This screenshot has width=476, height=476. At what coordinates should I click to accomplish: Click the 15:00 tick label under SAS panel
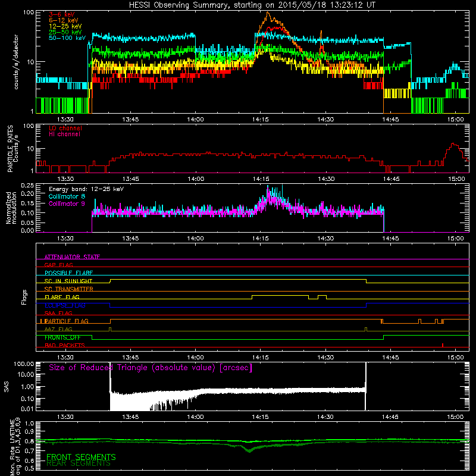(455, 417)
